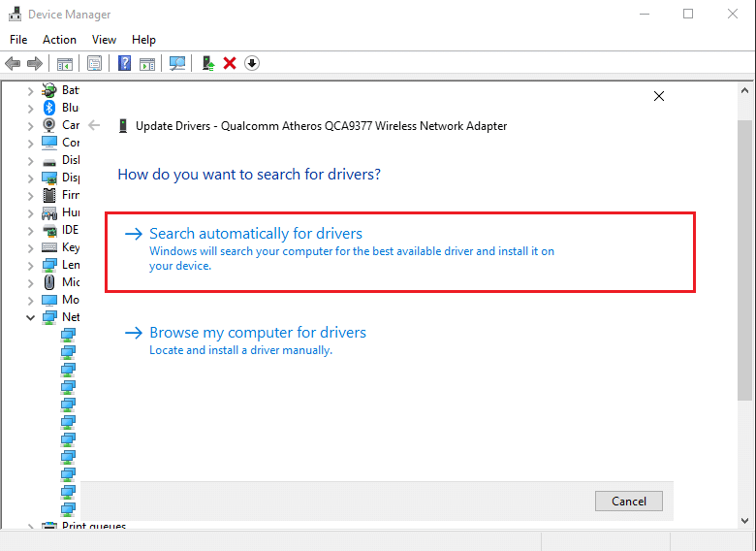Screen dimensions: 756x551
Task: Open the Action menu
Action: click(x=59, y=40)
